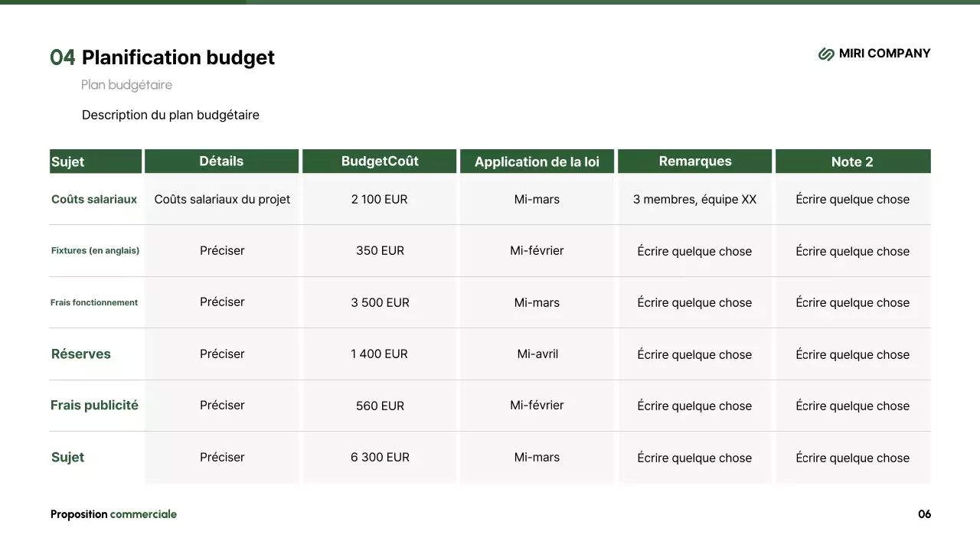This screenshot has height=551, width=980.
Task: Click the Réserves row label
Action: click(81, 354)
